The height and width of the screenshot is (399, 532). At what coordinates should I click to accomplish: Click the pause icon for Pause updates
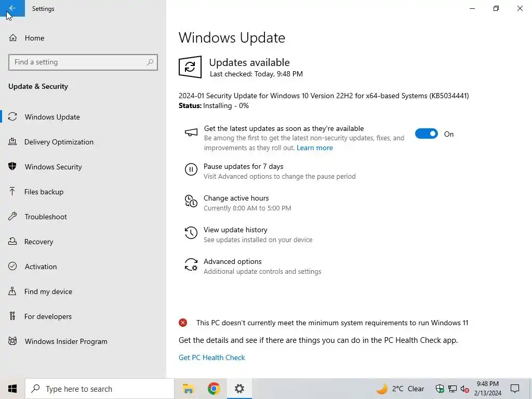[191, 169]
